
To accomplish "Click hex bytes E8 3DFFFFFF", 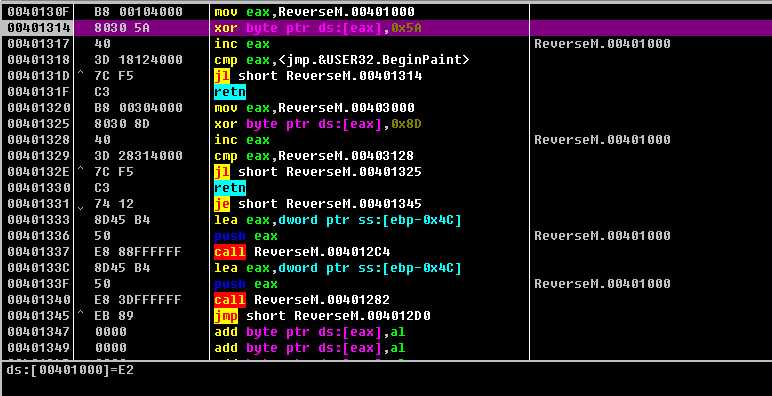I will (x=138, y=300).
